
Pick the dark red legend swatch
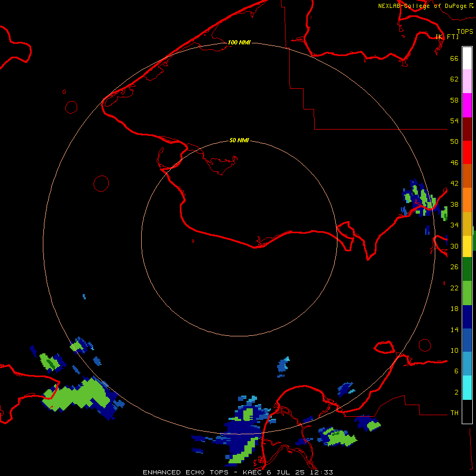(467, 129)
